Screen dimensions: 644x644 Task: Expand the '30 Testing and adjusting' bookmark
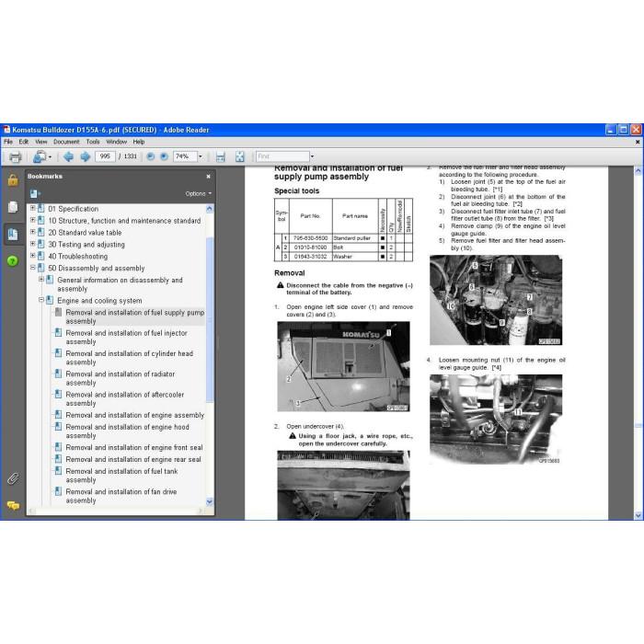coord(33,244)
